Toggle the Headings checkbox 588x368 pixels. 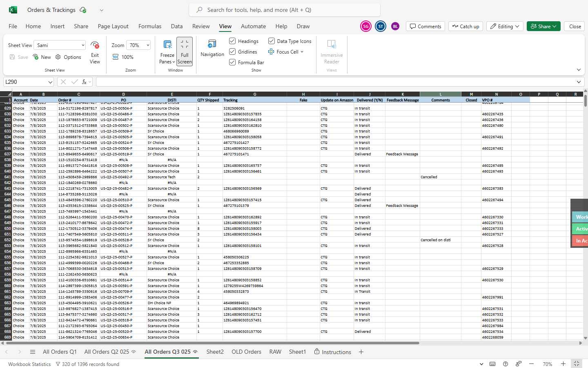232,41
